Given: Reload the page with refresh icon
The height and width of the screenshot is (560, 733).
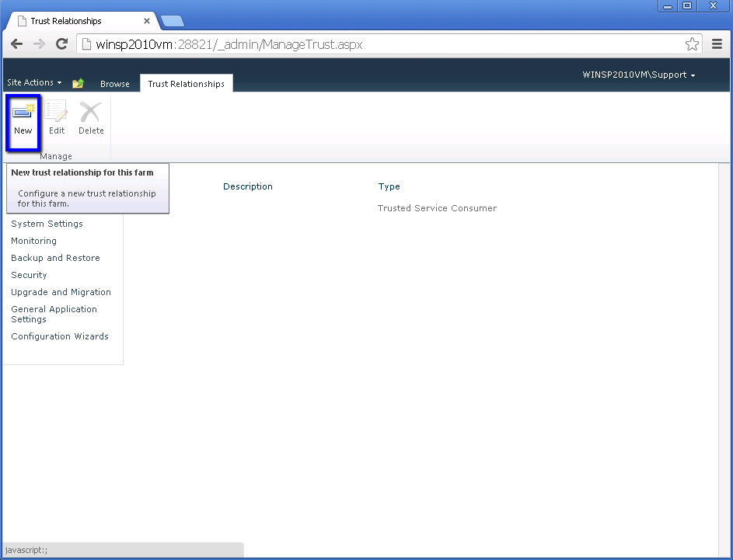Looking at the screenshot, I should [x=62, y=44].
